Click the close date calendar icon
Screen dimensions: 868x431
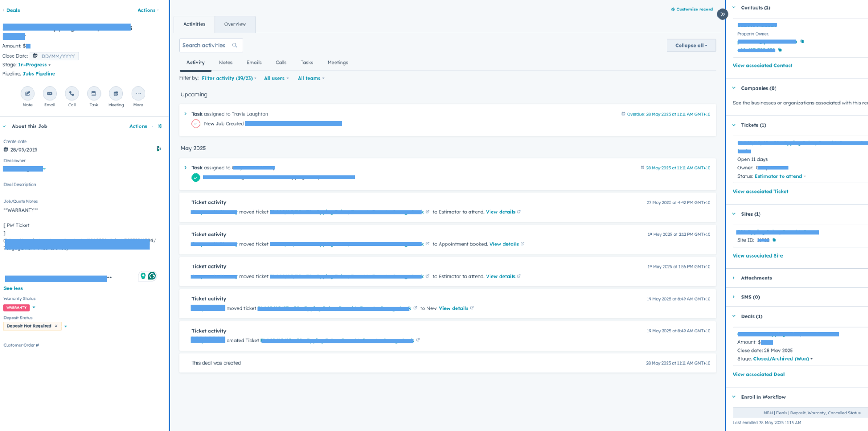point(36,56)
